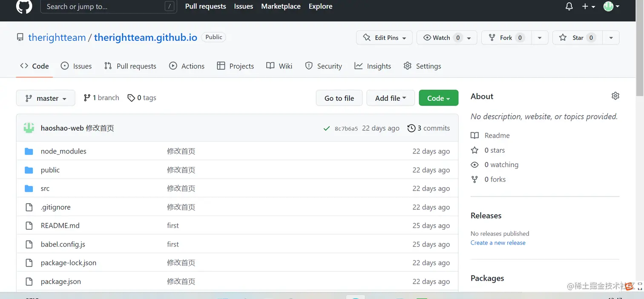Switch to the Settings tab
This screenshot has width=644, height=299.
point(423,66)
